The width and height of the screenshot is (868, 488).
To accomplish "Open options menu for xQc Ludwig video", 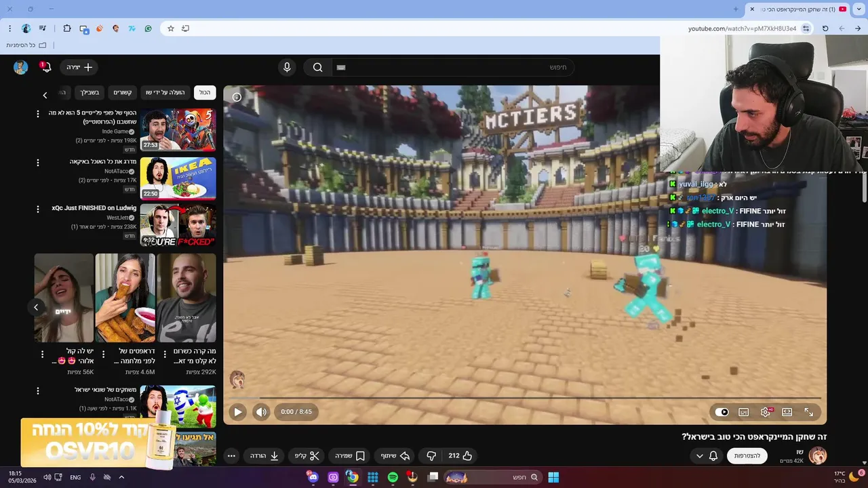I will click(38, 209).
